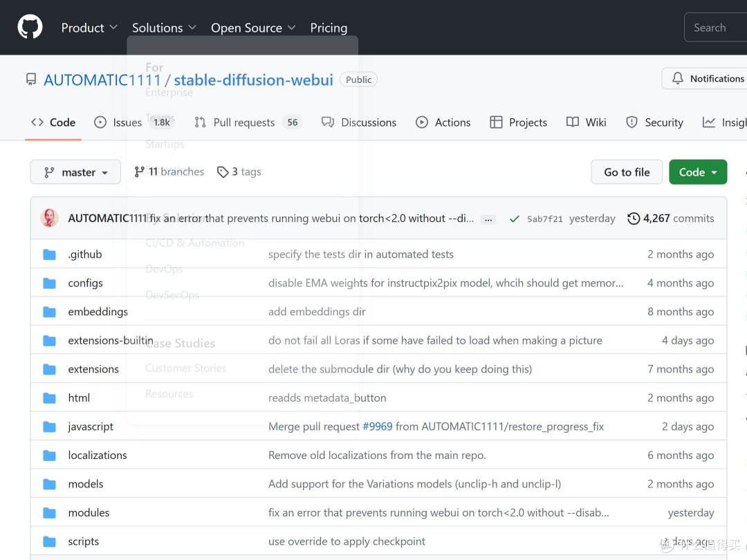Click the Search input field

tap(716, 28)
